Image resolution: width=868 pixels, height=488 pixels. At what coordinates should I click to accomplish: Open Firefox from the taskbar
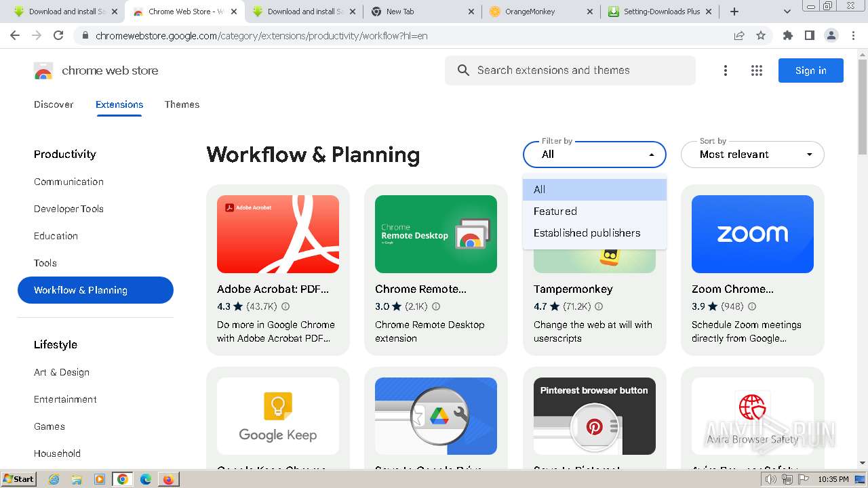click(167, 479)
